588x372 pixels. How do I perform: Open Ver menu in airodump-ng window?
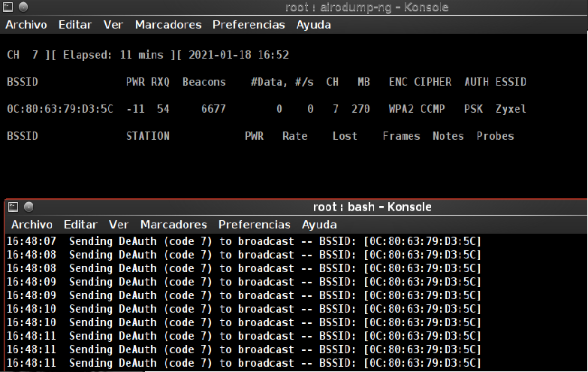click(113, 25)
